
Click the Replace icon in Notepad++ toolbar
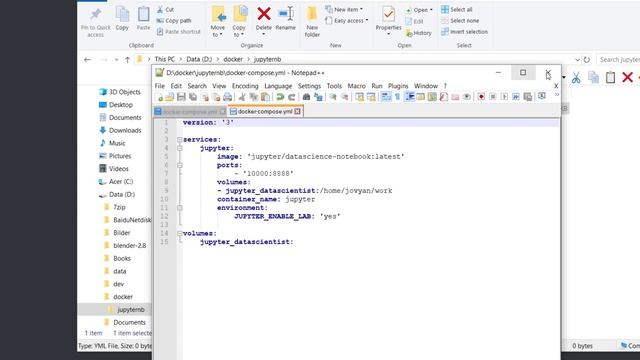[318, 97]
